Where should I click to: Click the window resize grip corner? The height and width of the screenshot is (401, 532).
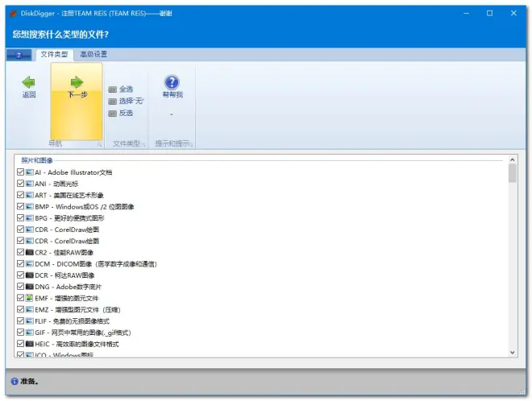pos(522,391)
